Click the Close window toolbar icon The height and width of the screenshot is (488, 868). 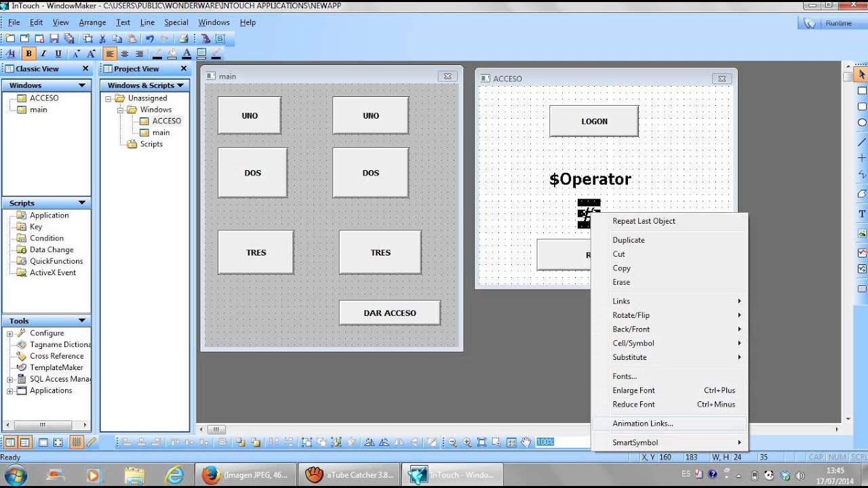tap(39, 39)
